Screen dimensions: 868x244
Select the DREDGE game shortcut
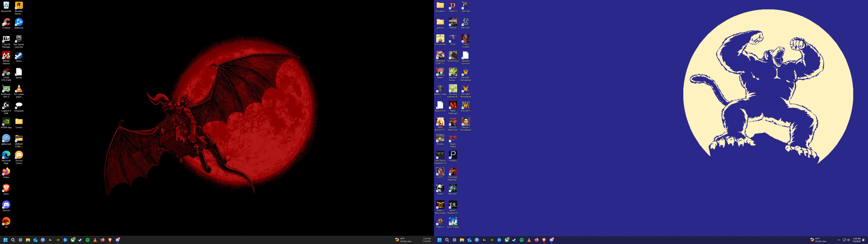[453, 24]
